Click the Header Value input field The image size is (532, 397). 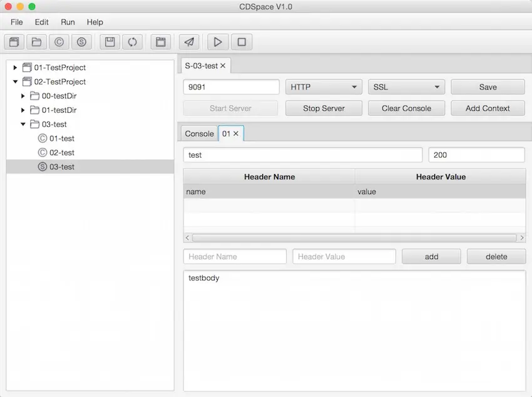point(344,257)
